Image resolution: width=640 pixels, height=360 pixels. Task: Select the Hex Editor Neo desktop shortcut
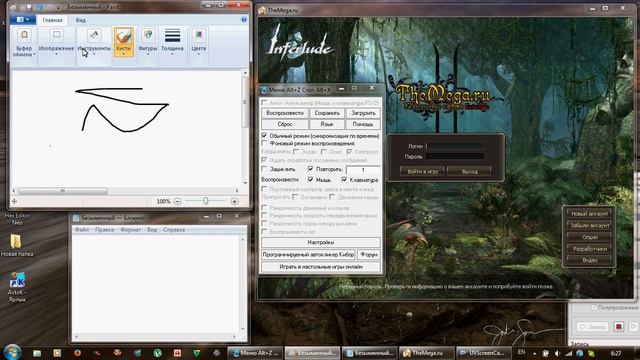[x=17, y=219]
